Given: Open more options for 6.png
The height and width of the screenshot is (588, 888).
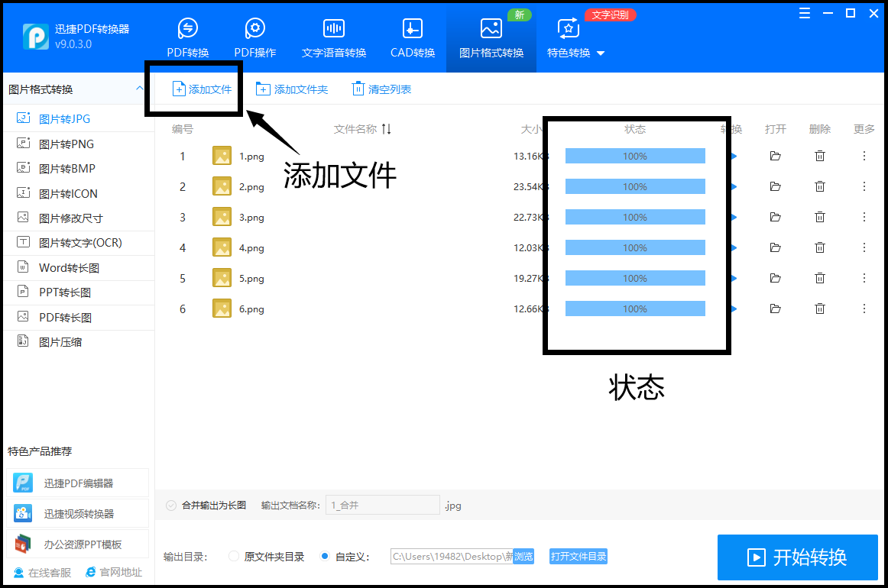Looking at the screenshot, I should (x=864, y=309).
